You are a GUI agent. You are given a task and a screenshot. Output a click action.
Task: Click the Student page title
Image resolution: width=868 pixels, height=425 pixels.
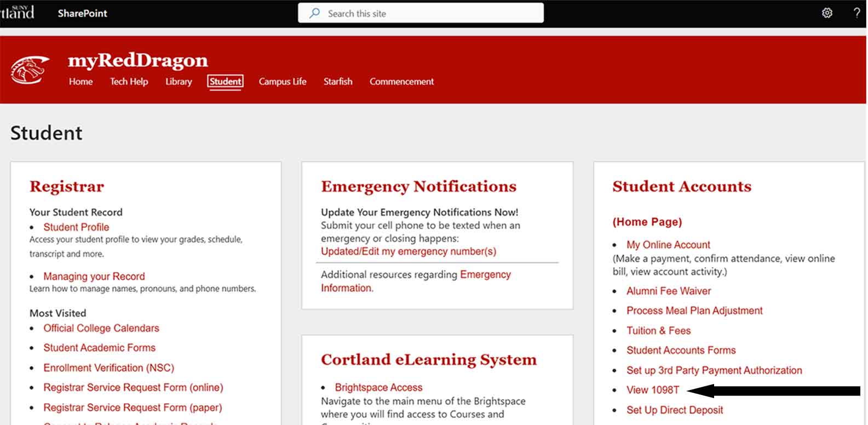pos(47,133)
